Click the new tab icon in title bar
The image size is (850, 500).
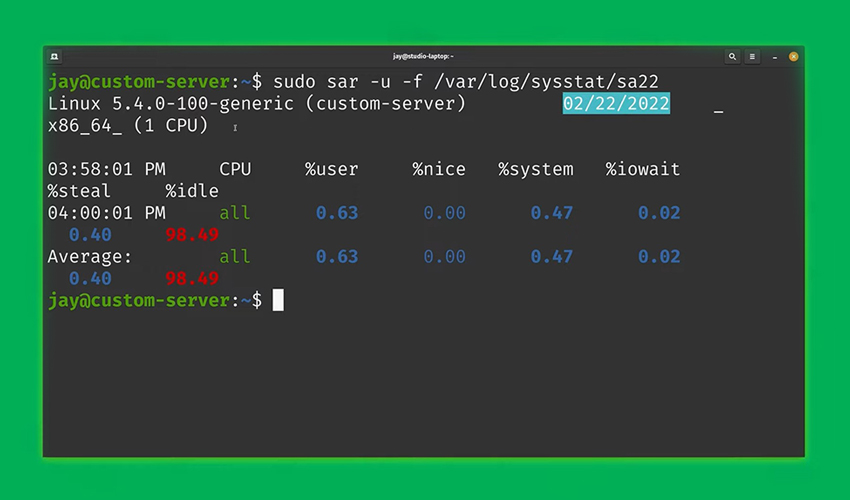coord(53,57)
